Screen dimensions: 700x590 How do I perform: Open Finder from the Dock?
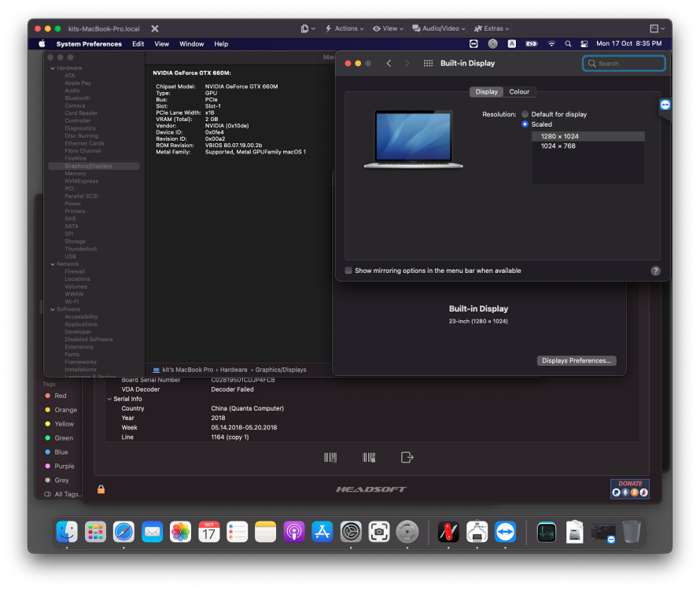[67, 532]
